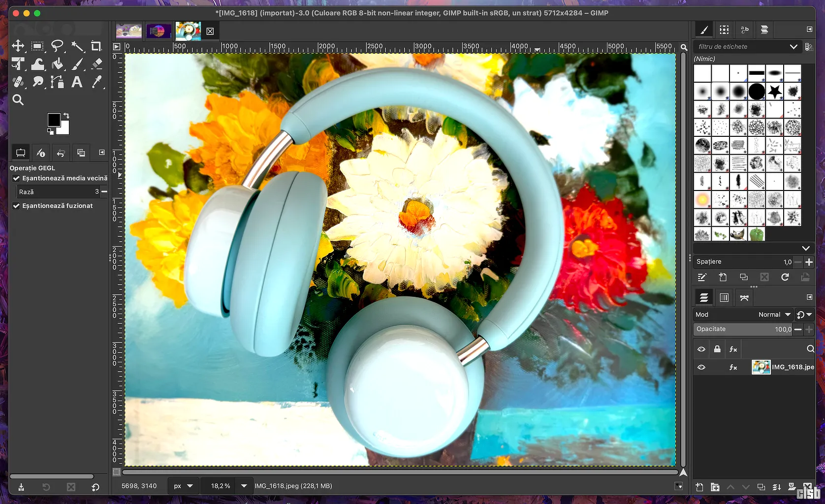
Task: Activate the Zoom magnifier tool
Action: coord(18,100)
